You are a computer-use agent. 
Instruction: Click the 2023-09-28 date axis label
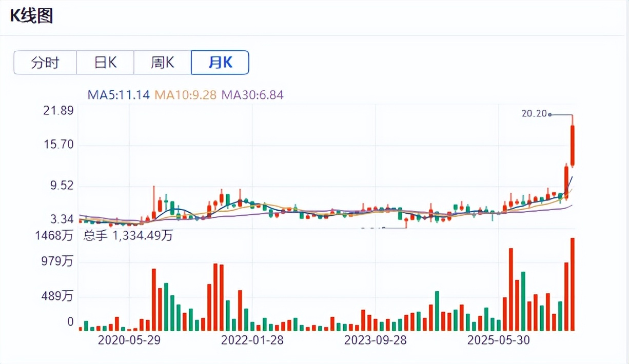[375, 340]
